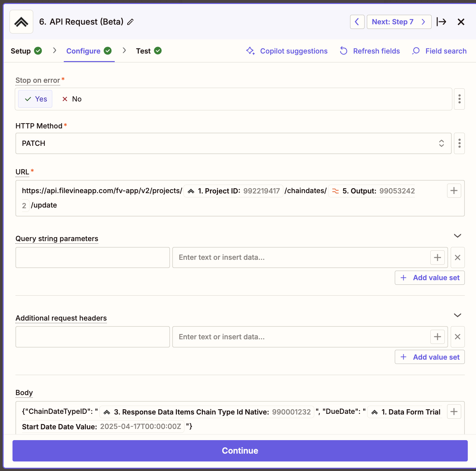Collapse the Query string parameters section

[457, 236]
